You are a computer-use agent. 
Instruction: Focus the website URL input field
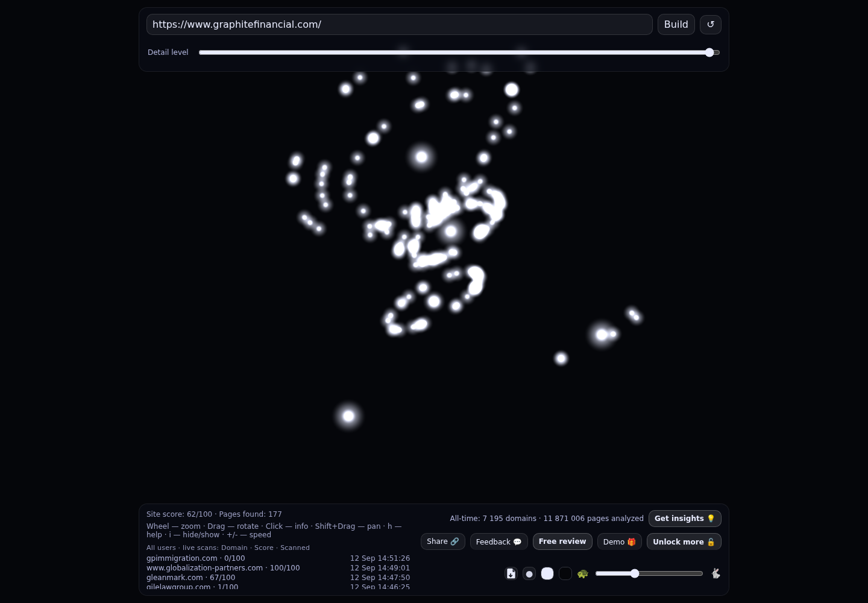click(399, 25)
